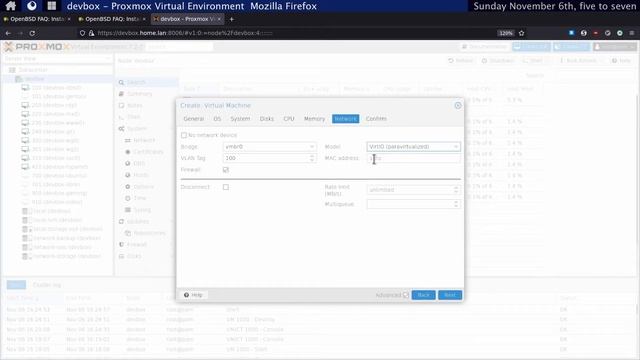Click the tracking protection shield icon
The width and height of the screenshot is (640, 360).
[82, 33]
